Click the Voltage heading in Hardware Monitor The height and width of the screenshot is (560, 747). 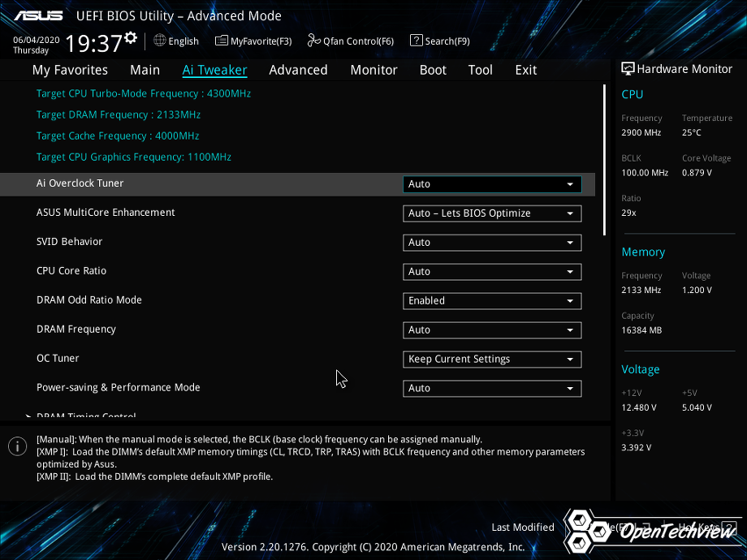point(641,369)
